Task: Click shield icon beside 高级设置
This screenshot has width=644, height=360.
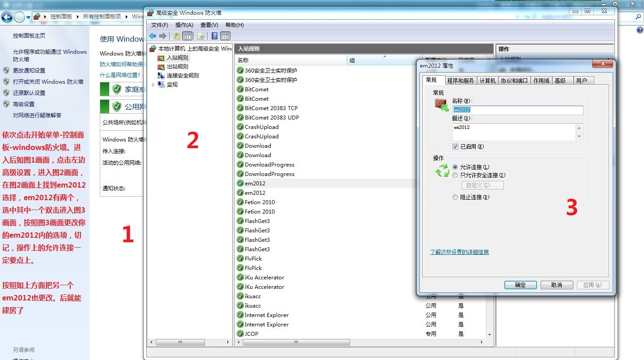Action: tap(6, 104)
